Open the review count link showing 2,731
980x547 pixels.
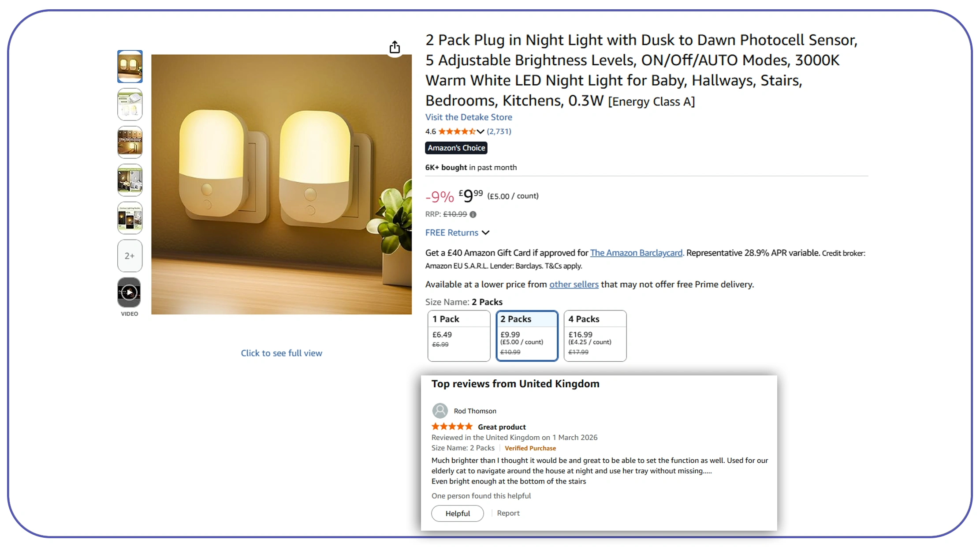pos(499,131)
